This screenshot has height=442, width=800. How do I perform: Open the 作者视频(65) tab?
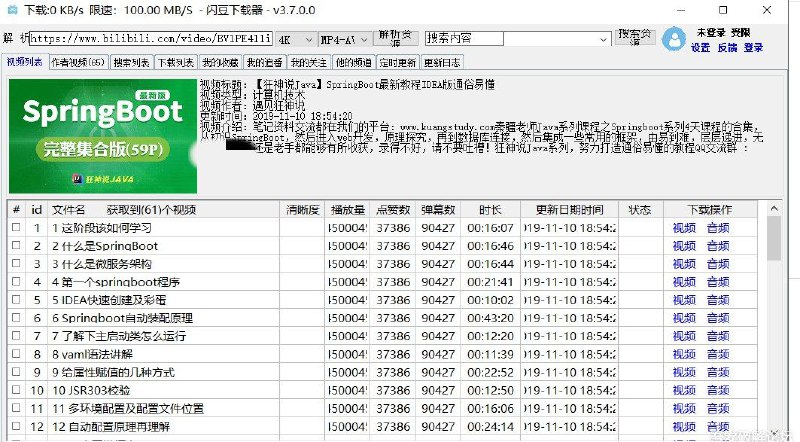click(x=78, y=62)
